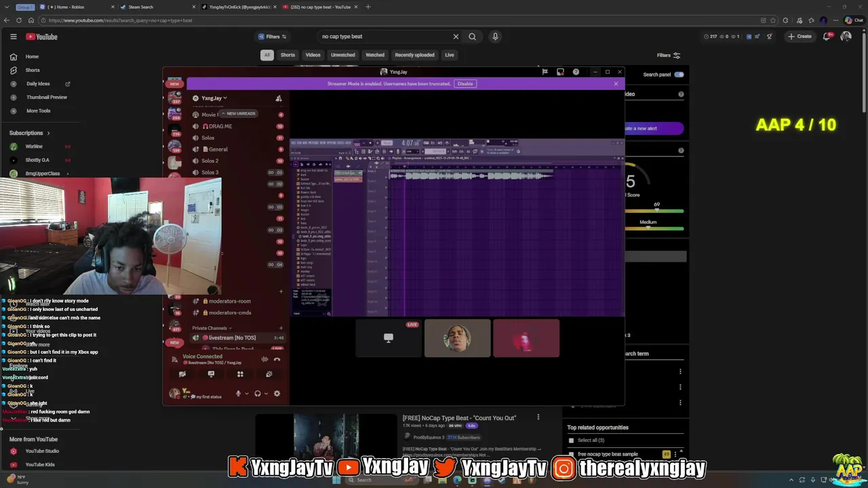The width and height of the screenshot is (868, 488).
Task: Select the Watched filter chip
Action: (375, 55)
